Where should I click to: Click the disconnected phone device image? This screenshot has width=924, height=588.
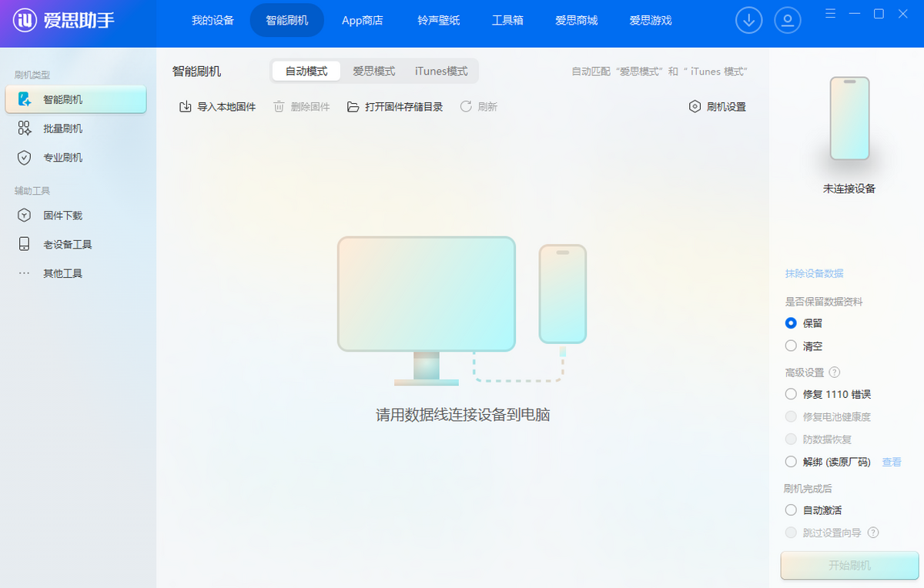point(849,119)
